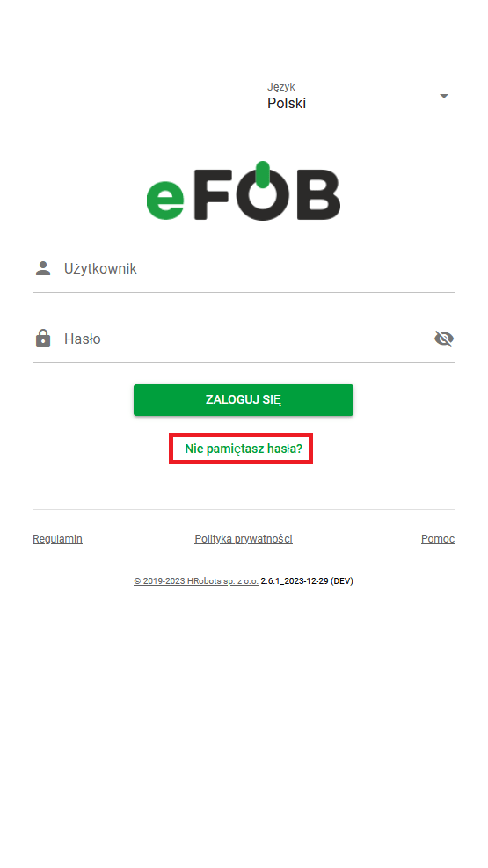488x868 pixels.
Task: Click the green letter e of the eFOB logo
Action: point(165,198)
